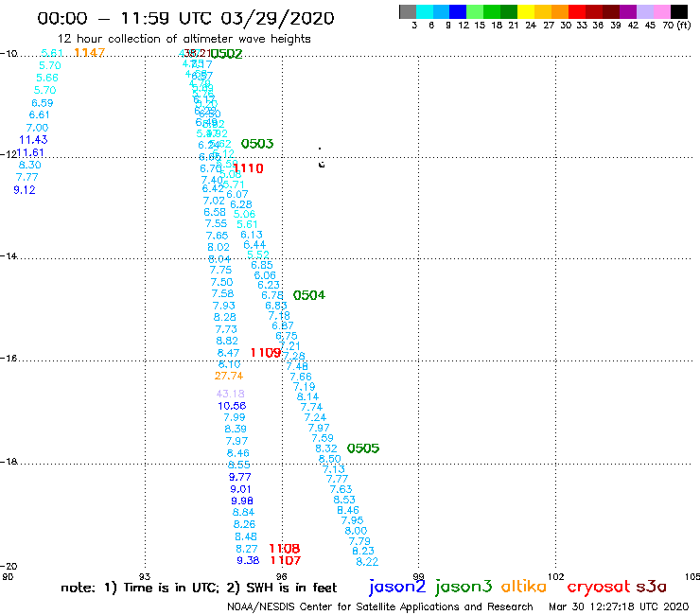Image resolution: width=700 pixels, height=615 pixels.
Task: Click the green 0502 time label
Action: pyautogui.click(x=226, y=54)
